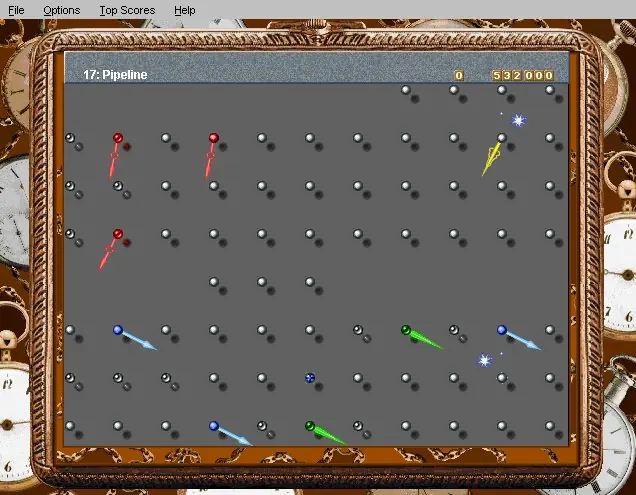This screenshot has width=636, height=495.
Task: Click the blue star peg in the center
Action: pyautogui.click(x=310, y=378)
